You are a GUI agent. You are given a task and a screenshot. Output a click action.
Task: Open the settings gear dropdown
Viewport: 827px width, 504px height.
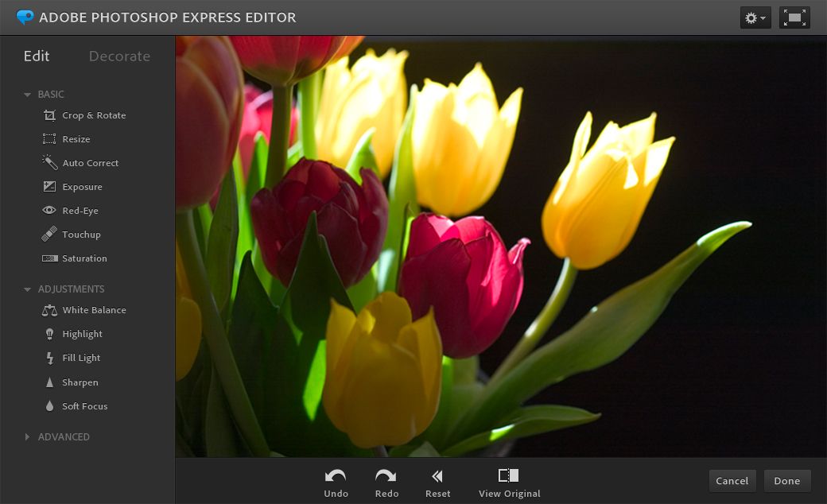pyautogui.click(x=755, y=17)
